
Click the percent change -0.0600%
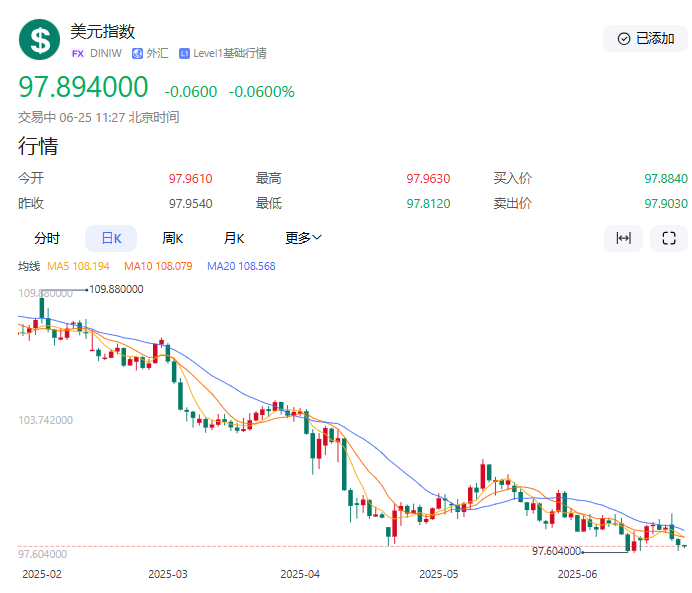[x=261, y=92]
